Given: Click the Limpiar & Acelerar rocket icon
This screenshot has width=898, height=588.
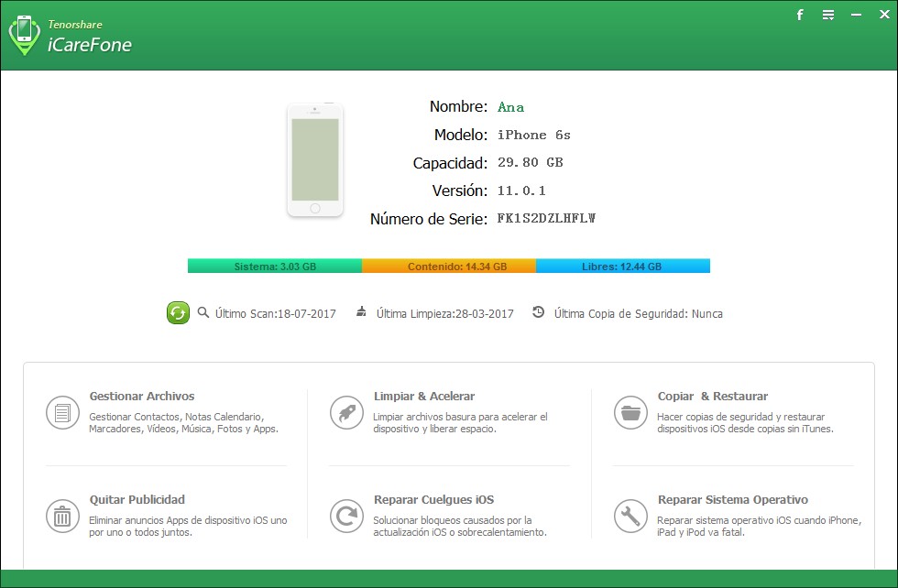Looking at the screenshot, I should [x=346, y=412].
